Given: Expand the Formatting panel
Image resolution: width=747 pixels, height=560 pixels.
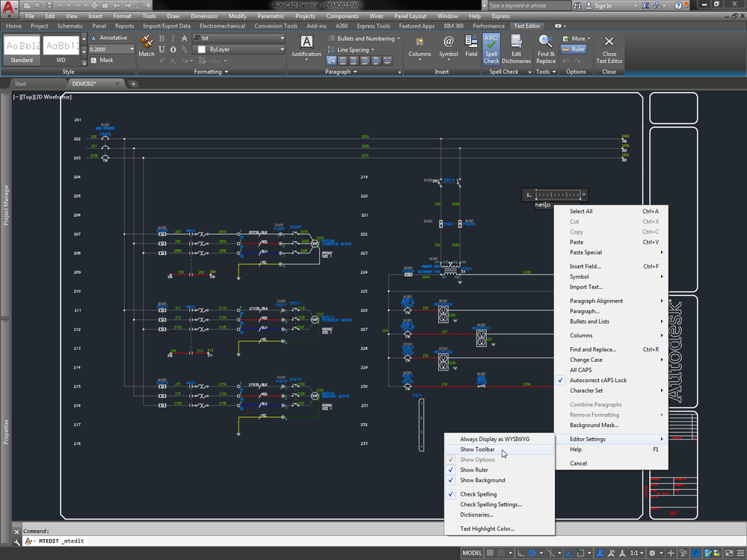Looking at the screenshot, I should (x=211, y=72).
